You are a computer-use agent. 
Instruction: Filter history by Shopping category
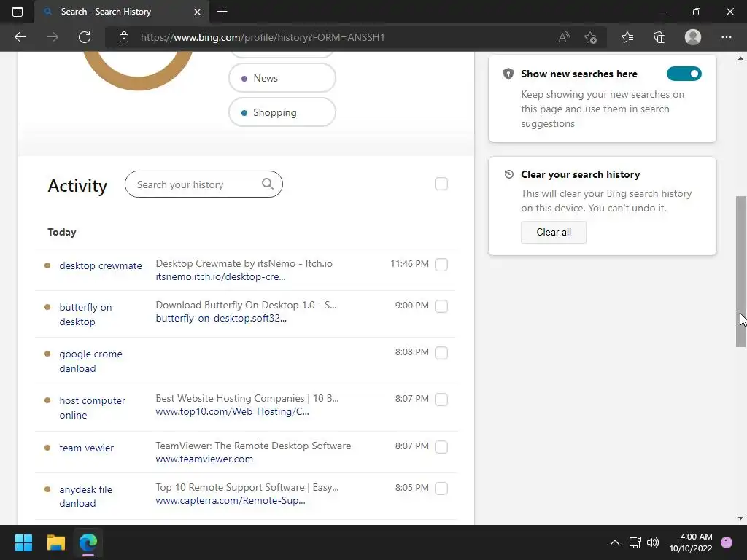[282, 112]
